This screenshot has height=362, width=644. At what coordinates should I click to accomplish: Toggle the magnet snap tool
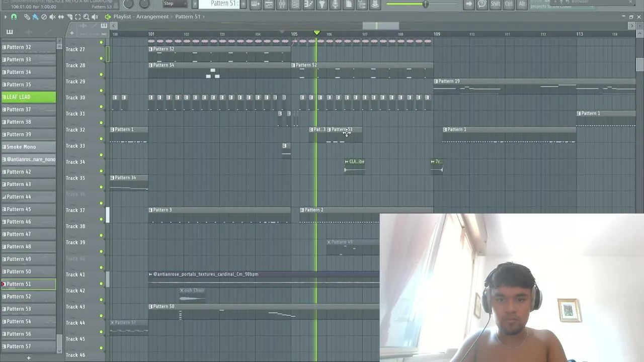pyautogui.click(x=14, y=17)
